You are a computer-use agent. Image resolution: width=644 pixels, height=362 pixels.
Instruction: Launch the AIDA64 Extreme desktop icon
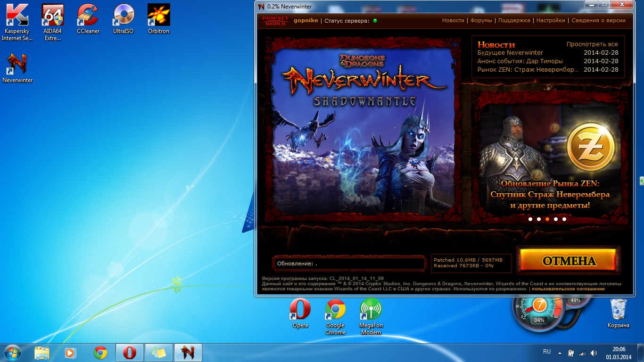[53, 22]
